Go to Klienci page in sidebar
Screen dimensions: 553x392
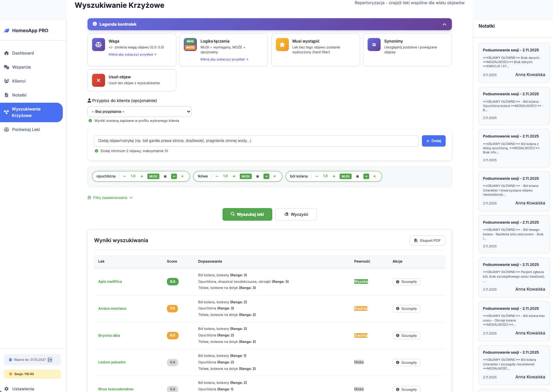(19, 81)
